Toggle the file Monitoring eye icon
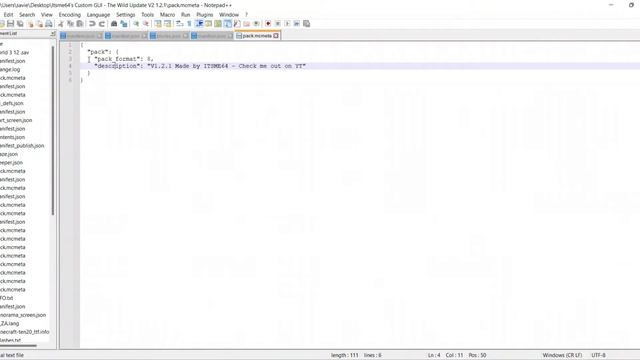Image resolution: width=640 pixels, height=360 pixels. (256, 24)
